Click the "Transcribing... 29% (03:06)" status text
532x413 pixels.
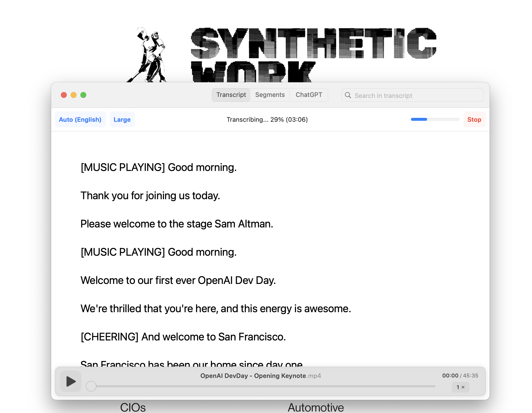tap(267, 120)
